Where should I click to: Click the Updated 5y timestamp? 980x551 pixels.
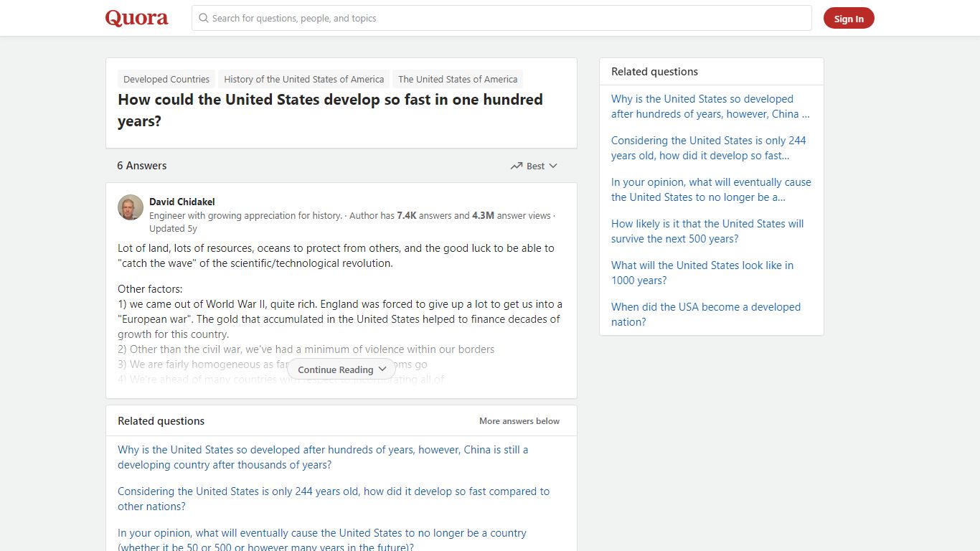click(x=173, y=228)
